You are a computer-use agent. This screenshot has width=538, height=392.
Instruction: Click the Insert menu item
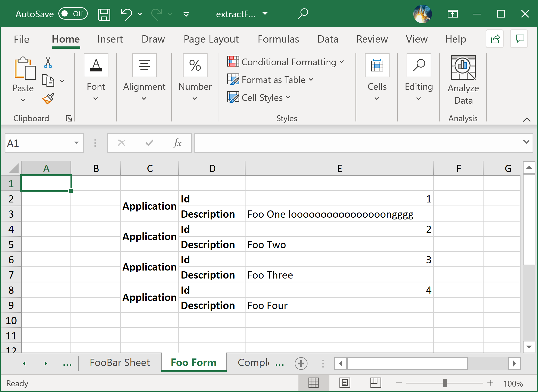pos(110,38)
